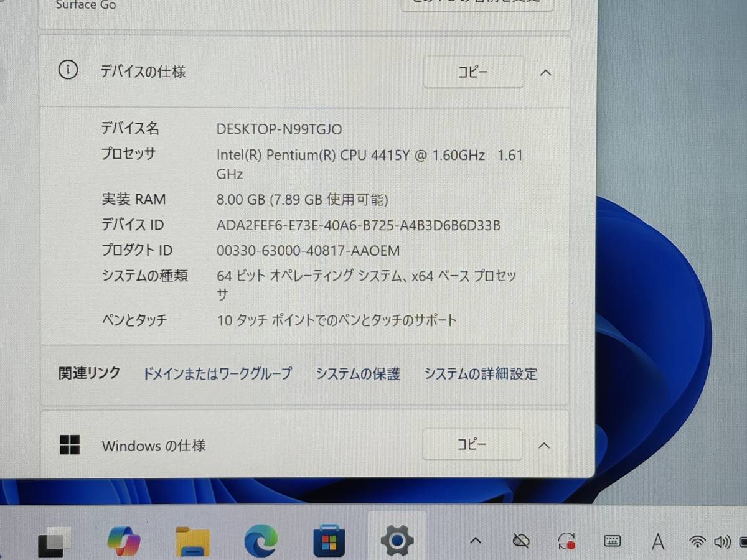Click the Windows の仕様 section title

[x=154, y=446]
